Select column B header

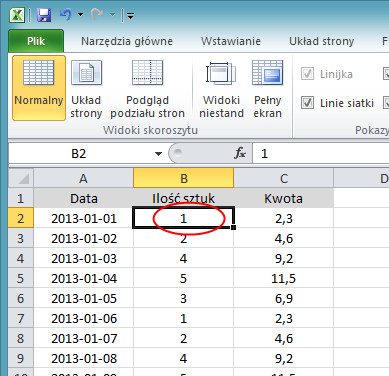click(x=184, y=178)
